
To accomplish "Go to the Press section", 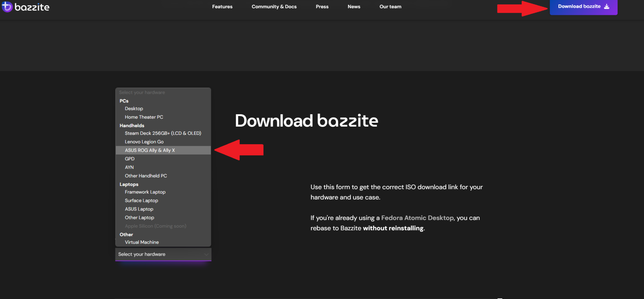I will [x=322, y=7].
